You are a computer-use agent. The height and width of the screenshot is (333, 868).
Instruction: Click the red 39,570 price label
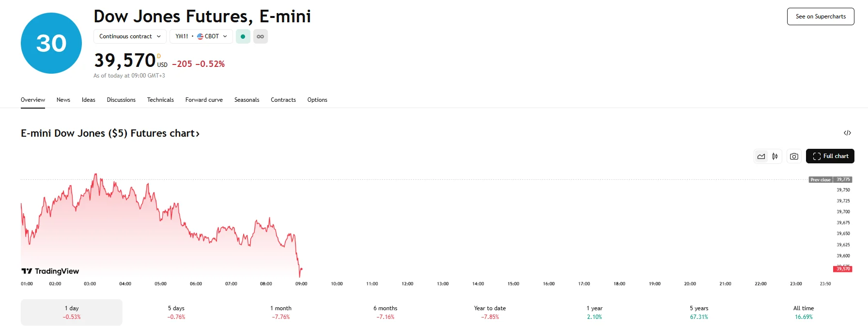coord(843,269)
